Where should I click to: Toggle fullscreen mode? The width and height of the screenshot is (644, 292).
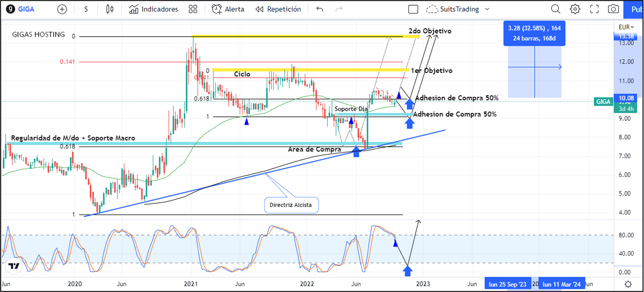(594, 9)
